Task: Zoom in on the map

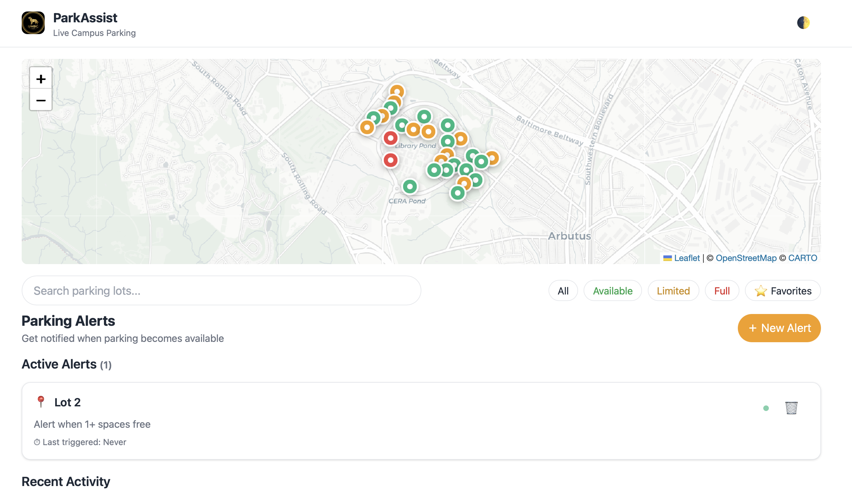Action: [x=41, y=79]
